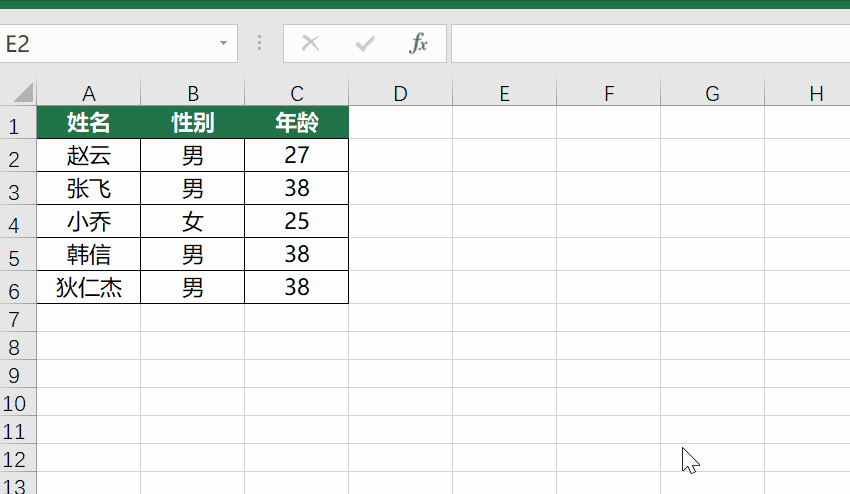Select row 3 header
The height and width of the screenshot is (494, 850).
(x=18, y=189)
